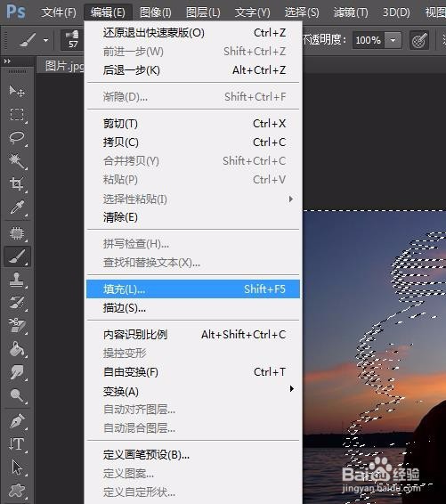Choose 自由变换(F) menu item
446x504 pixels.
point(193,372)
